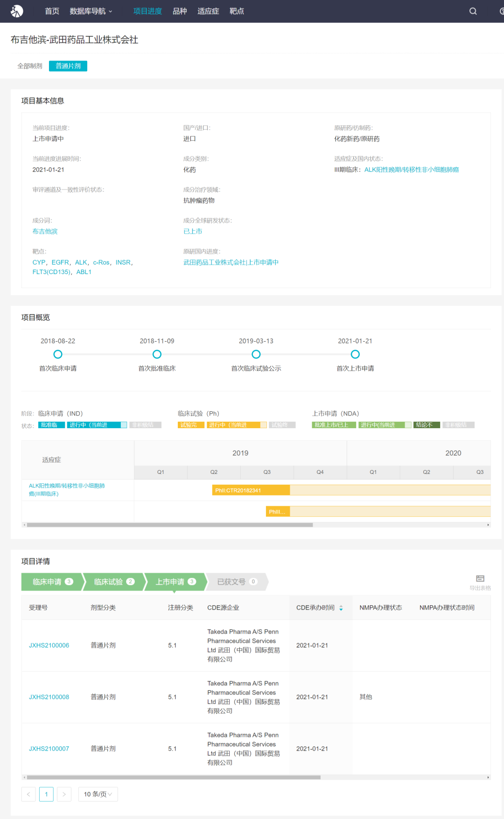Open the INSR target link

pos(123,262)
